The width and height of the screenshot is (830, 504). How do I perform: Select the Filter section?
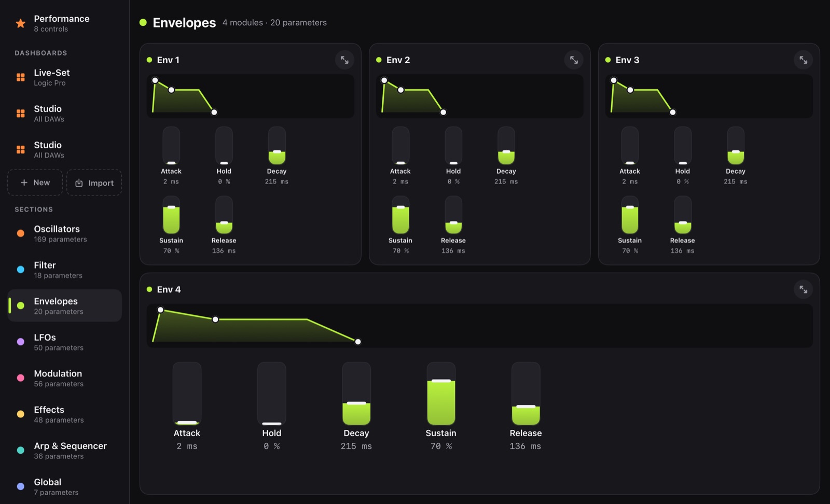coord(64,270)
